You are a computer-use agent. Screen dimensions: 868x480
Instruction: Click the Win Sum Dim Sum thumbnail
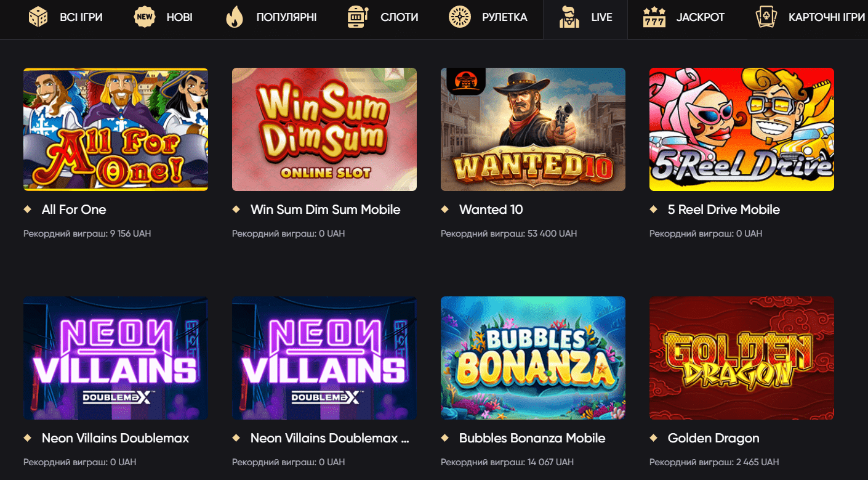coord(324,129)
